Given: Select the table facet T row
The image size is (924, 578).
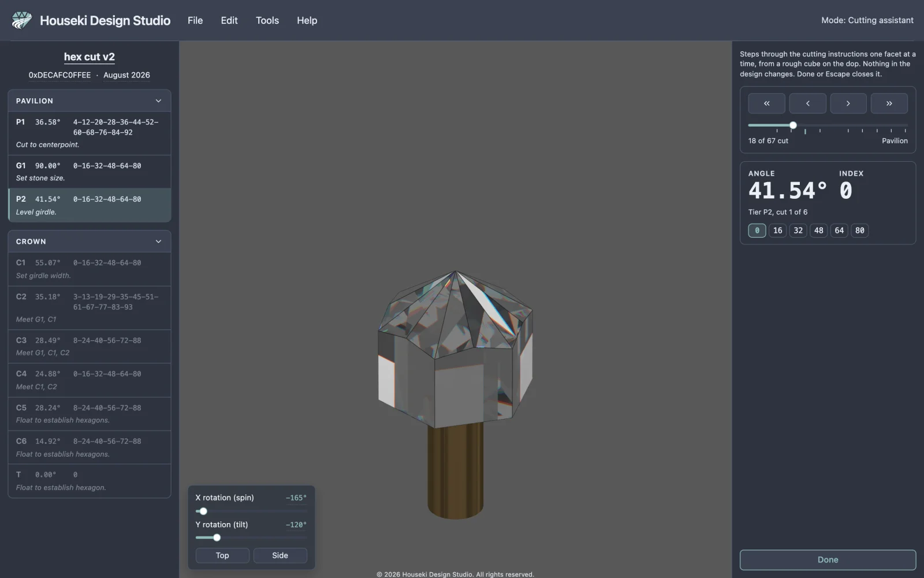Looking at the screenshot, I should (90, 480).
